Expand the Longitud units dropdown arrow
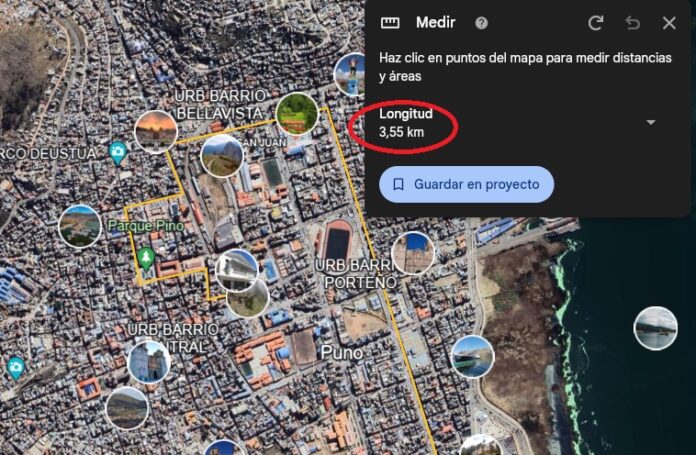This screenshot has width=696, height=455. pos(651,122)
